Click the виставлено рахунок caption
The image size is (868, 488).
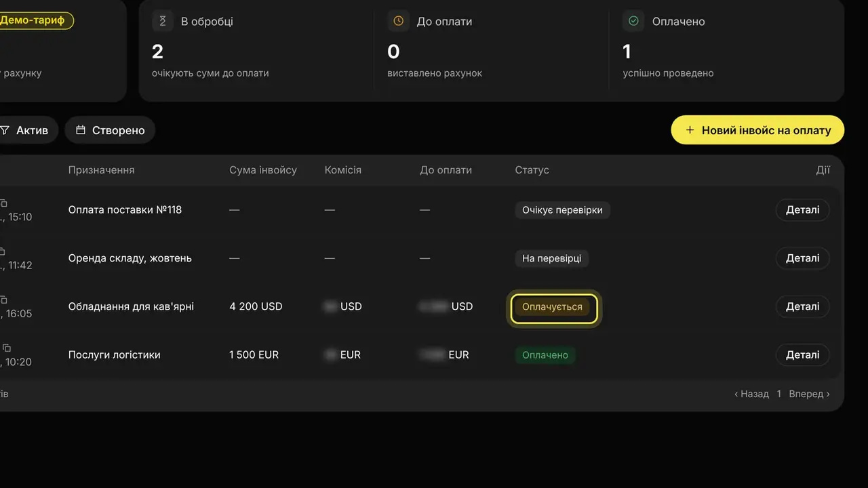(435, 73)
